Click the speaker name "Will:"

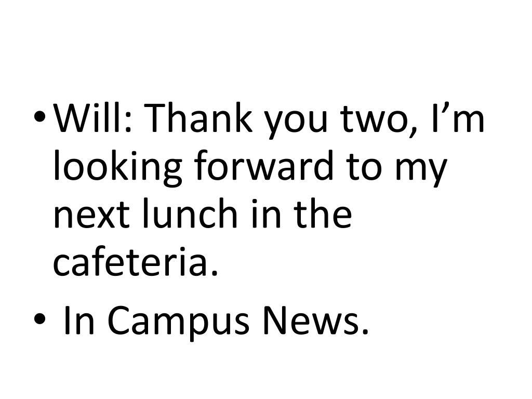coord(95,118)
